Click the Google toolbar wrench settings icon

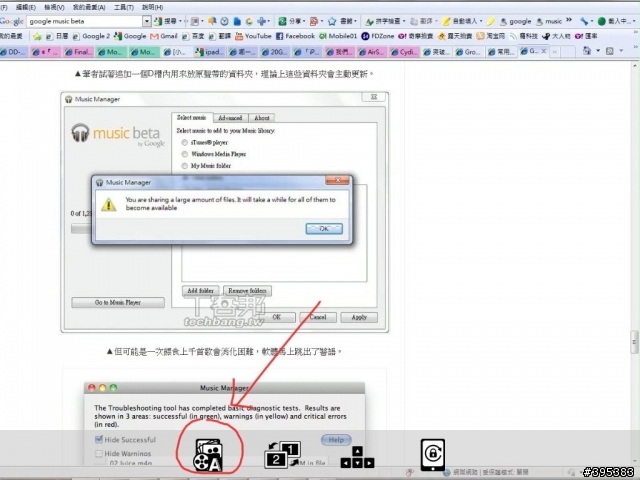coord(584,21)
